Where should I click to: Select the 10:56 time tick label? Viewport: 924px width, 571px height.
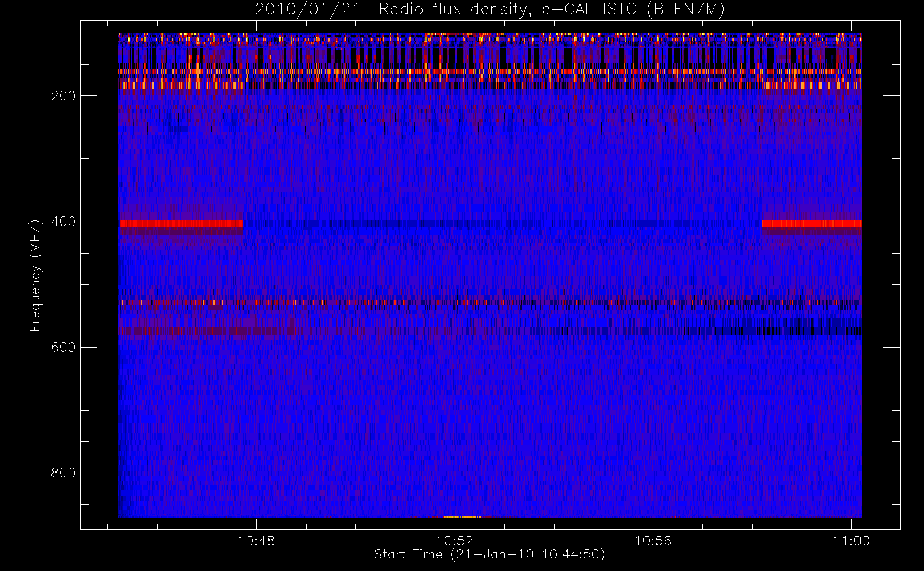653,541
